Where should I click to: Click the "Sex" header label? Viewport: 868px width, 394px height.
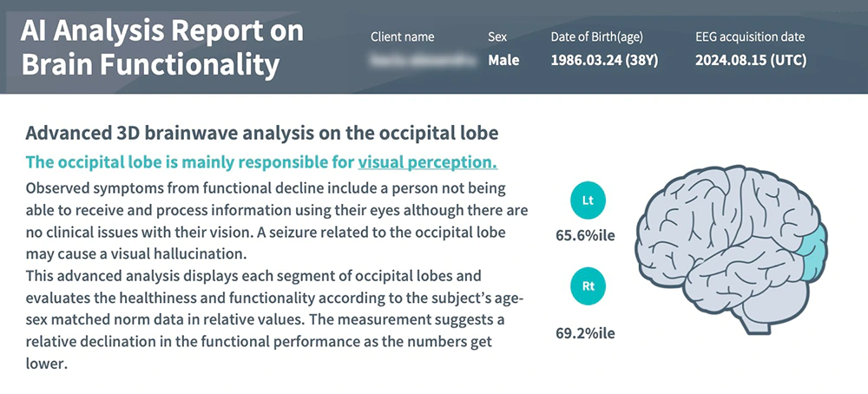(497, 37)
